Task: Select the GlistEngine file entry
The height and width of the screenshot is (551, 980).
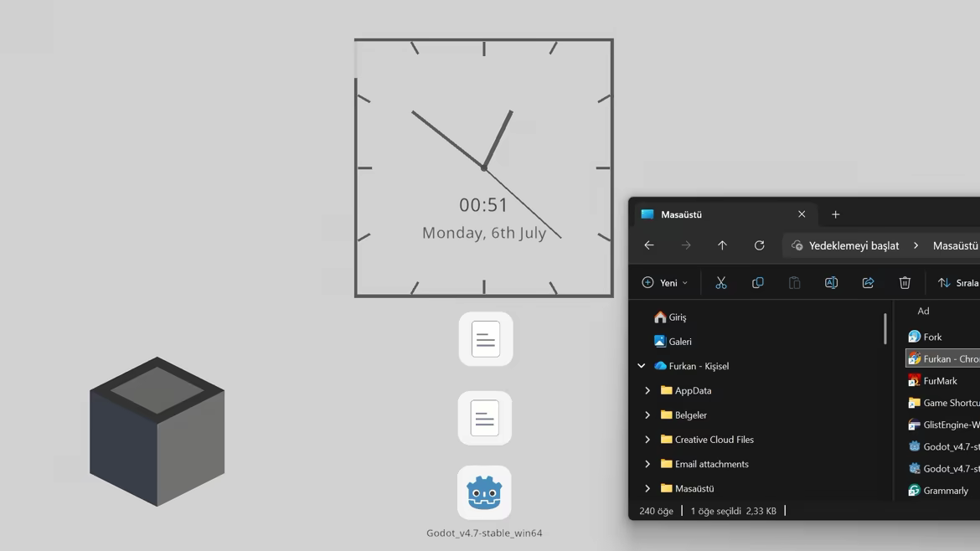Action: [x=943, y=425]
